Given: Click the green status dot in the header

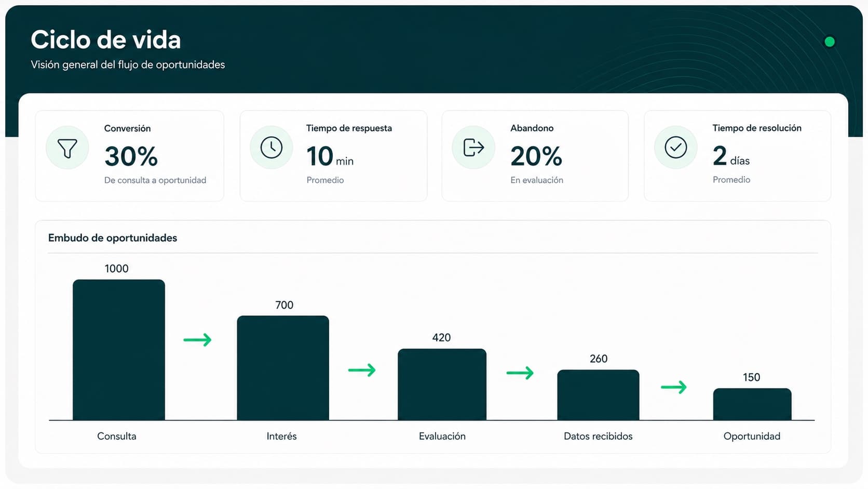Looking at the screenshot, I should pos(830,42).
